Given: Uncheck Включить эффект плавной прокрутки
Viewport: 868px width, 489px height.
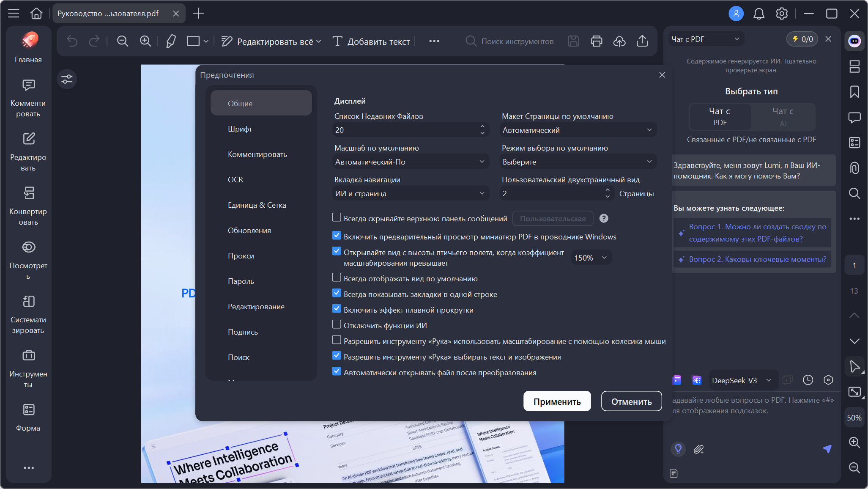Looking at the screenshot, I should [337, 309].
